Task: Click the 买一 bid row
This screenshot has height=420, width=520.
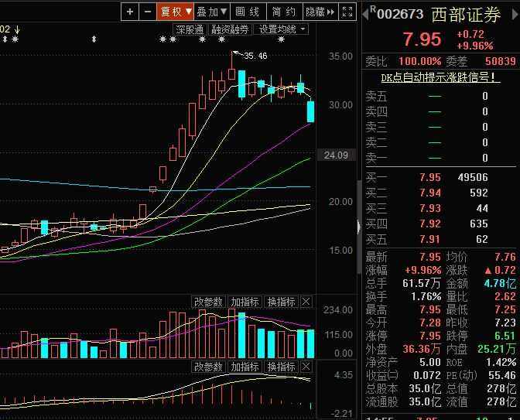Action: pyautogui.click(x=440, y=177)
